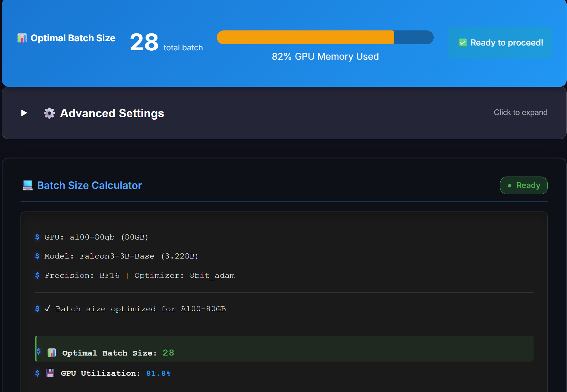
Task: Click the 'Model: Falcon3-3B-Base (3.228B)' line
Action: point(121,256)
